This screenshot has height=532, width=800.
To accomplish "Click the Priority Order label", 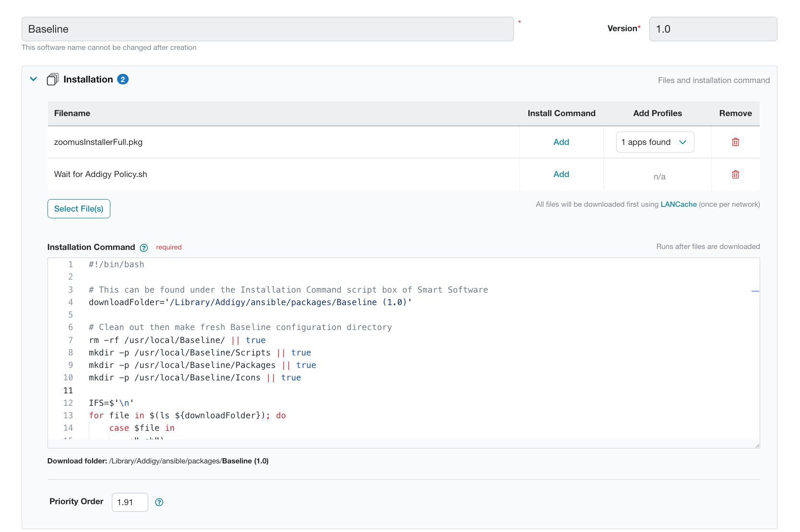I will click(x=76, y=501).
